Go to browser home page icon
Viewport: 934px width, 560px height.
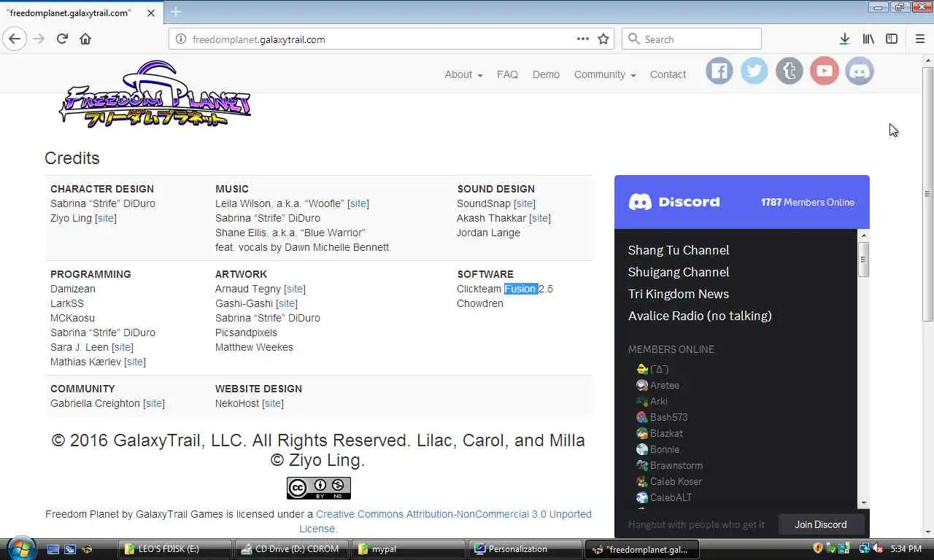(x=85, y=39)
